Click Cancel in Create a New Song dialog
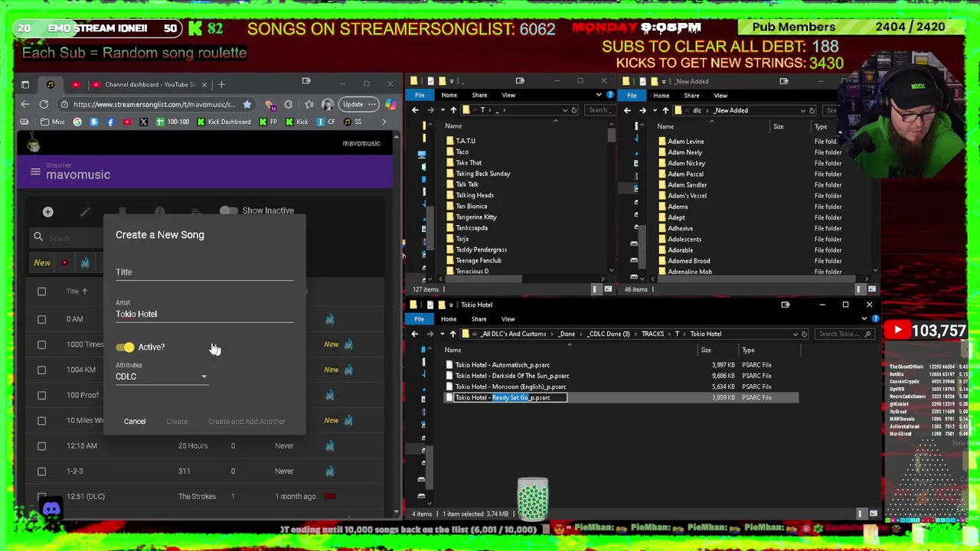 pyautogui.click(x=135, y=421)
